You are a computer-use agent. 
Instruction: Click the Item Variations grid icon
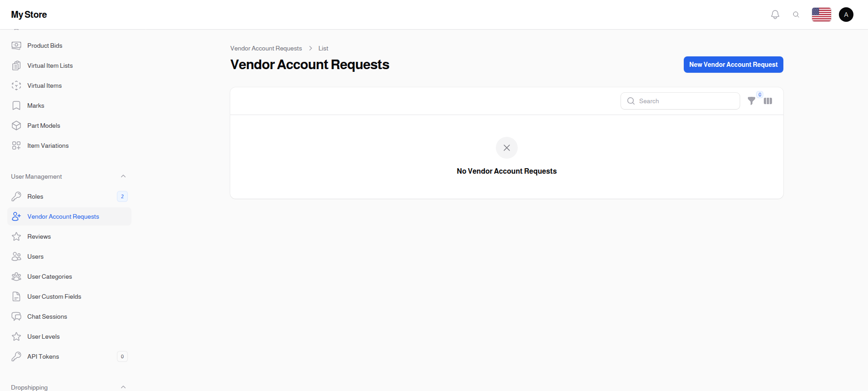pos(16,145)
